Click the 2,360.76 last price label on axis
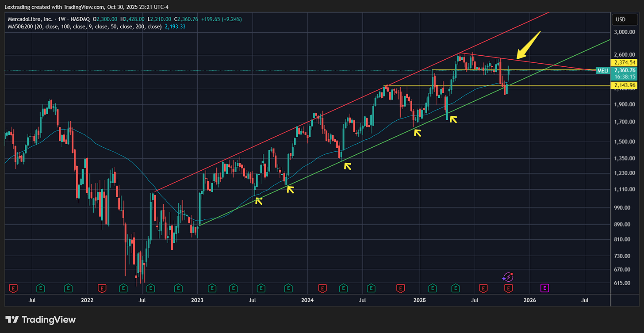644x333 pixels. pyautogui.click(x=625, y=70)
